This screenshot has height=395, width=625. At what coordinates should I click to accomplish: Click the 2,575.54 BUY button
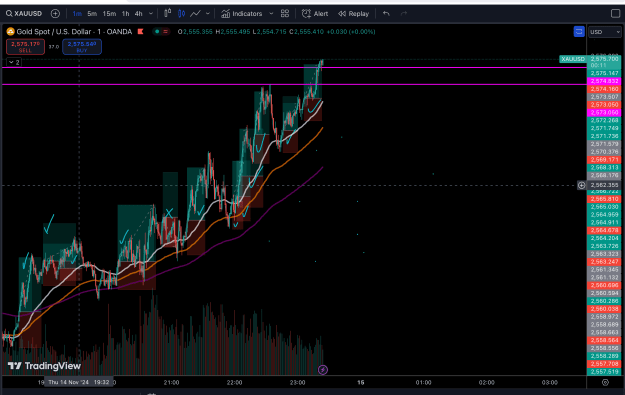coord(82,47)
